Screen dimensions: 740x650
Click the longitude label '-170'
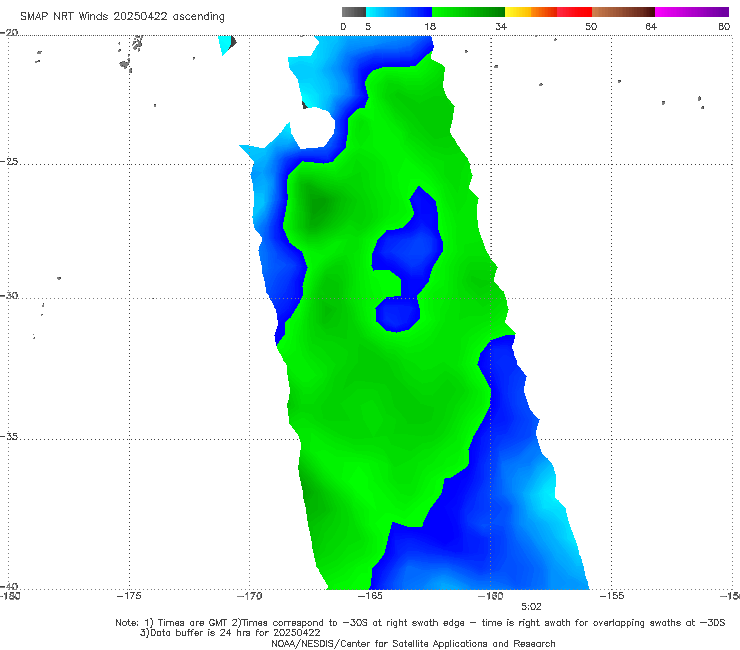coord(249,596)
